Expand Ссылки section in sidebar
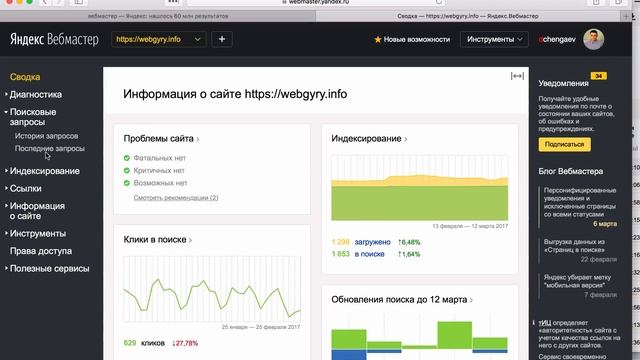The image size is (640, 360). tap(25, 189)
